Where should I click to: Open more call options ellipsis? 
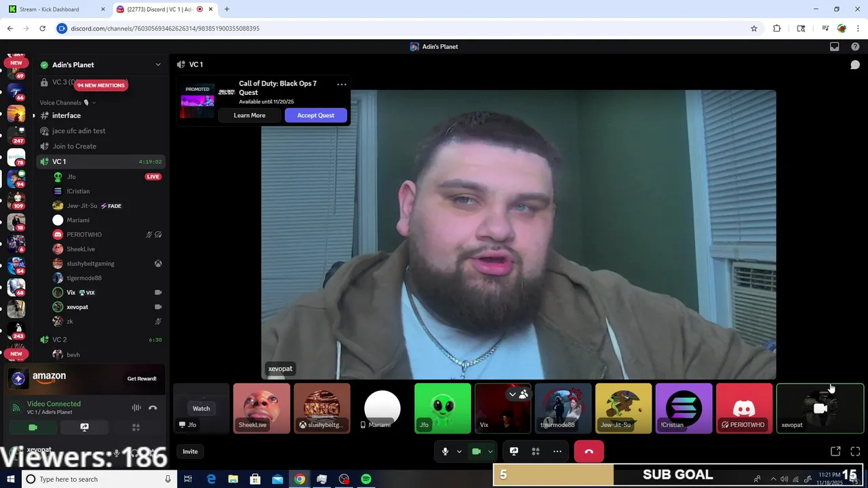tap(557, 451)
